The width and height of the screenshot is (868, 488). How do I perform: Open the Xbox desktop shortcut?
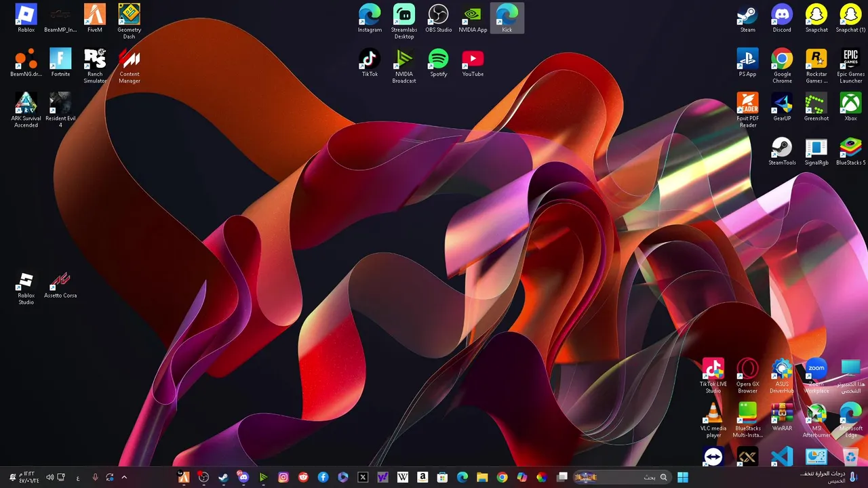click(850, 106)
